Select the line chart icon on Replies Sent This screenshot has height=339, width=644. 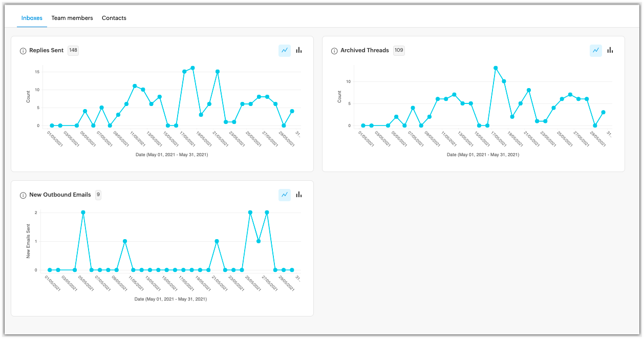285,50
